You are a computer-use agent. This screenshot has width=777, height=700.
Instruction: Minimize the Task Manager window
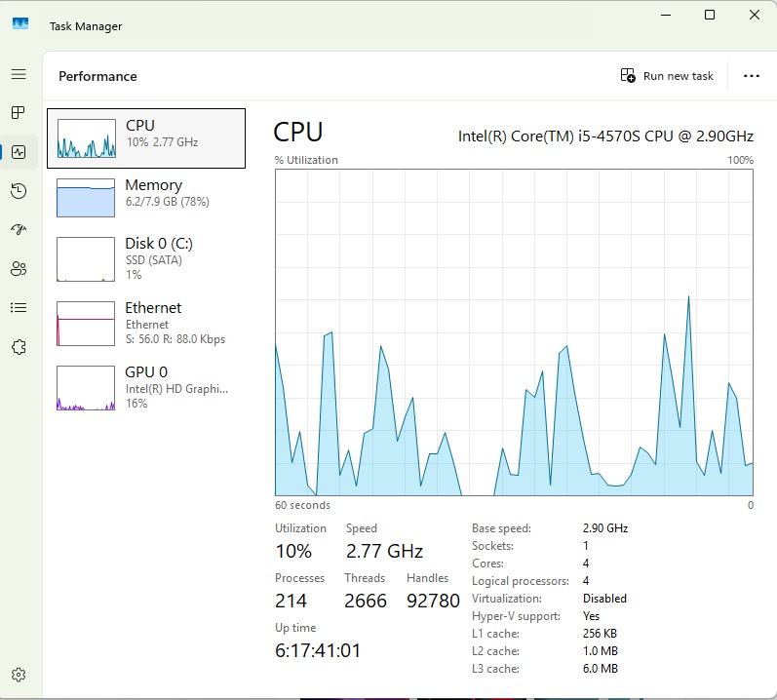666,15
